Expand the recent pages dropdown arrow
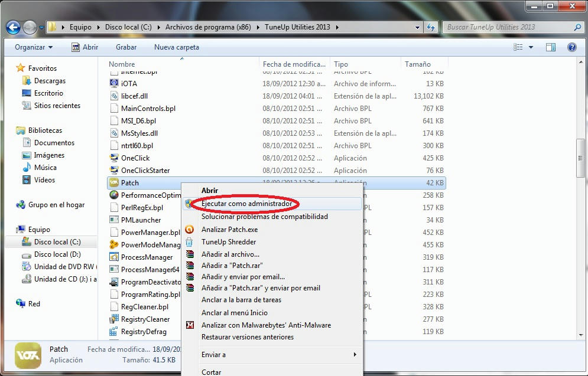This screenshot has width=588, height=376. pos(41,27)
